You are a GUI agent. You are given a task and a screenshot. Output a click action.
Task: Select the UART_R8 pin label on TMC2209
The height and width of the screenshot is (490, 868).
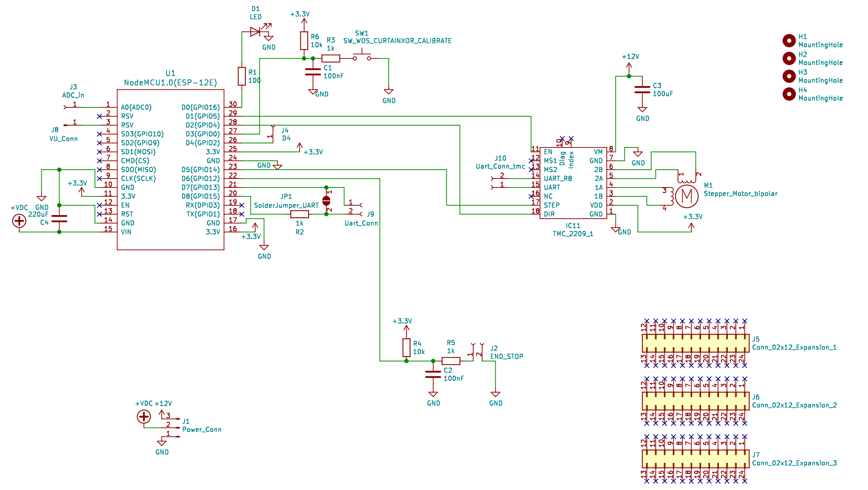(x=558, y=178)
